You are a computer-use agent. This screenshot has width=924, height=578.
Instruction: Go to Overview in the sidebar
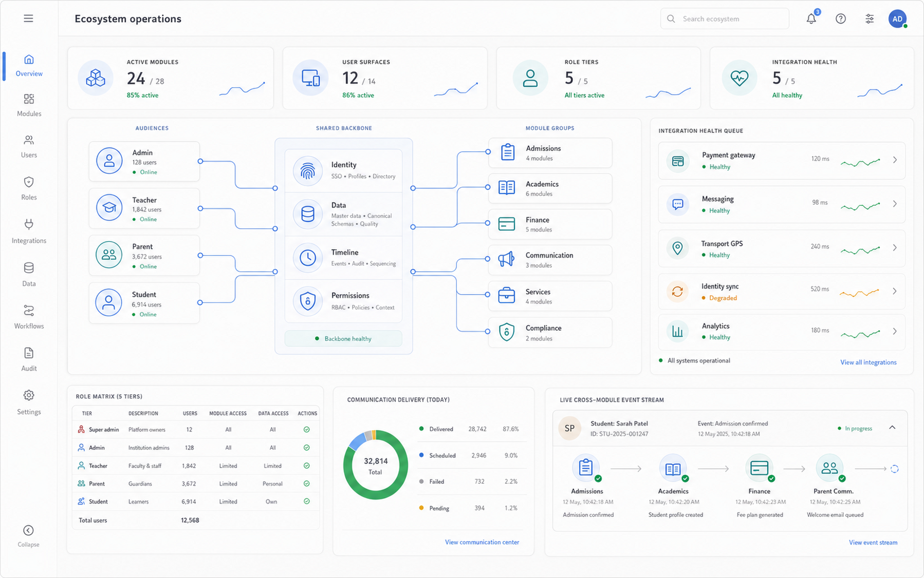29,66
